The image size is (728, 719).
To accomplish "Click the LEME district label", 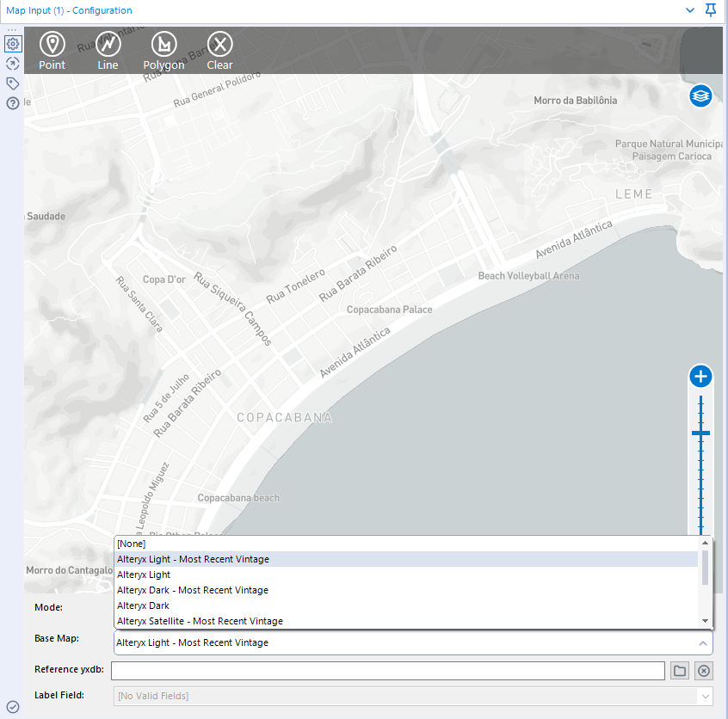I will (633, 194).
